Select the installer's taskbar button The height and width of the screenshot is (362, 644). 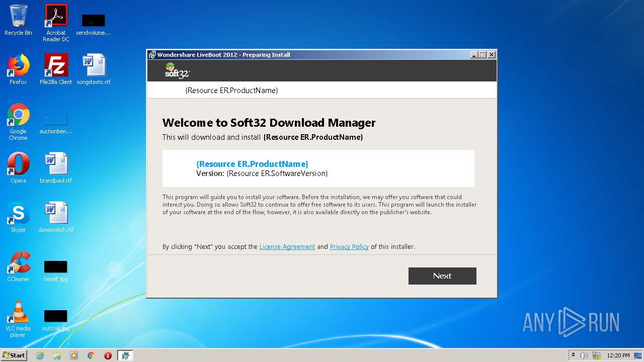tap(125, 355)
